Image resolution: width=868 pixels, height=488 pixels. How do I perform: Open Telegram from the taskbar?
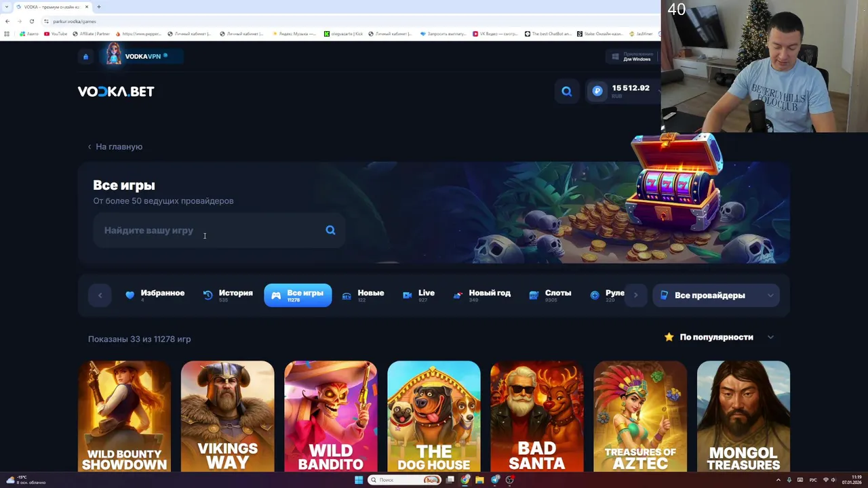tap(495, 480)
